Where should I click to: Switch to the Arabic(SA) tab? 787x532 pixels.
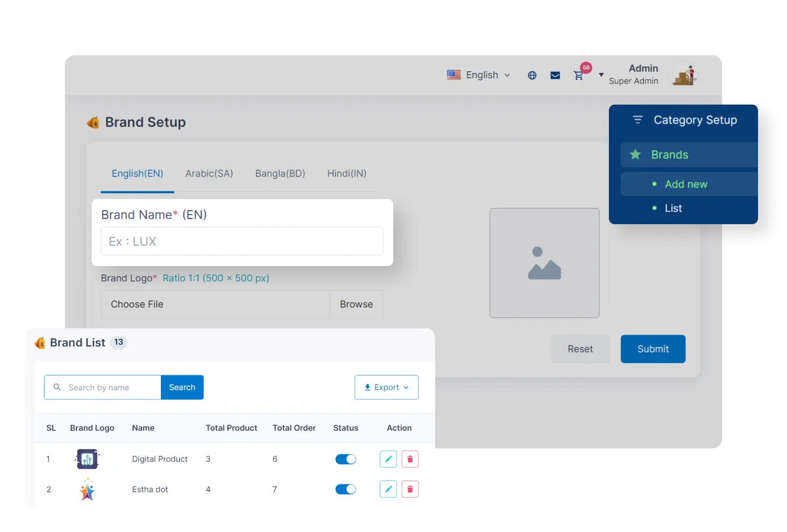[x=209, y=173]
